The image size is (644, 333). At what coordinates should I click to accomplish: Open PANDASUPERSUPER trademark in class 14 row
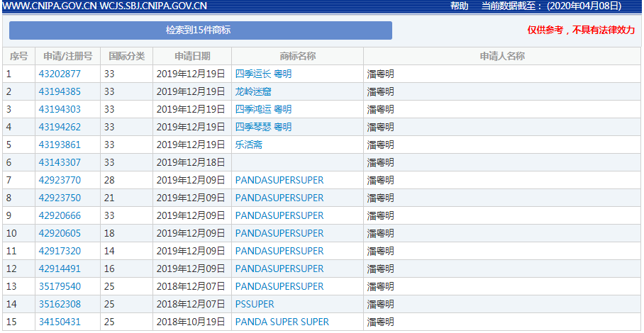tap(279, 251)
